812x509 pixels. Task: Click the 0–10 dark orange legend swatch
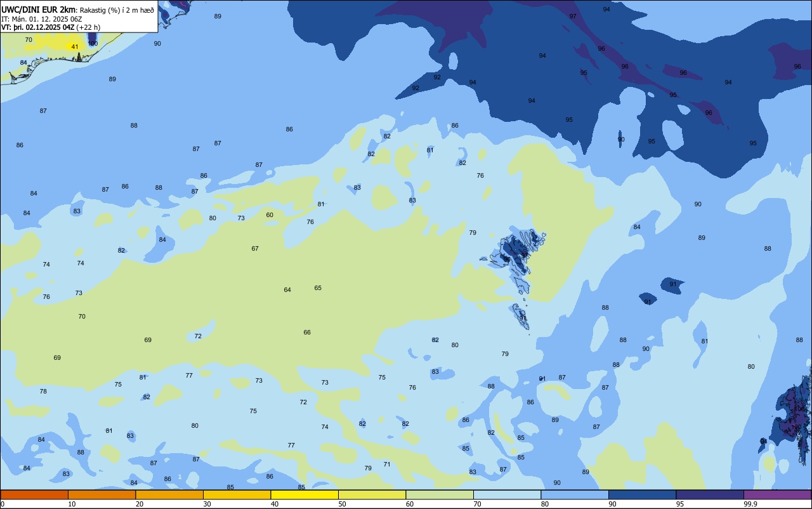34,494
